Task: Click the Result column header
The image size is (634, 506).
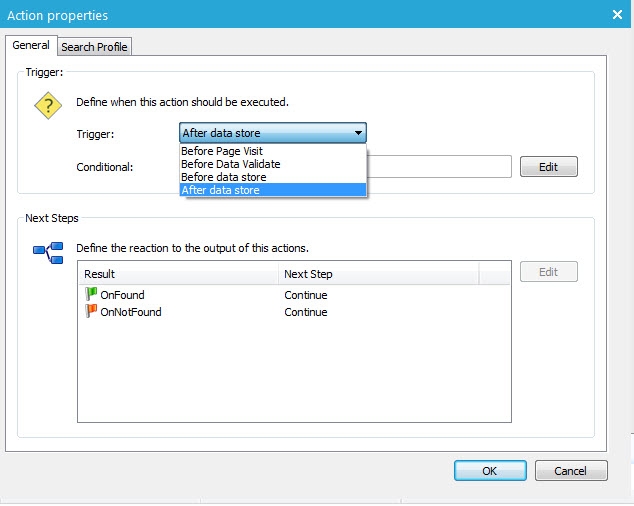Action: click(178, 274)
